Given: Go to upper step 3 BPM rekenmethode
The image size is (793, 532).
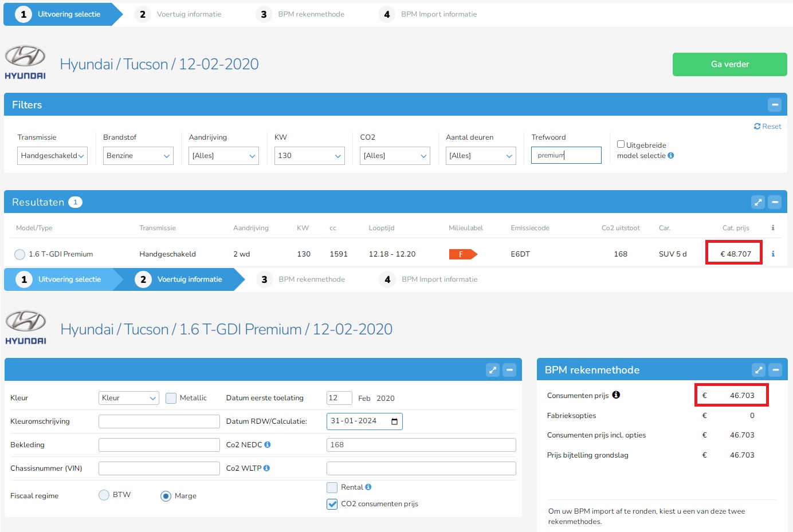Looking at the screenshot, I should [x=301, y=14].
